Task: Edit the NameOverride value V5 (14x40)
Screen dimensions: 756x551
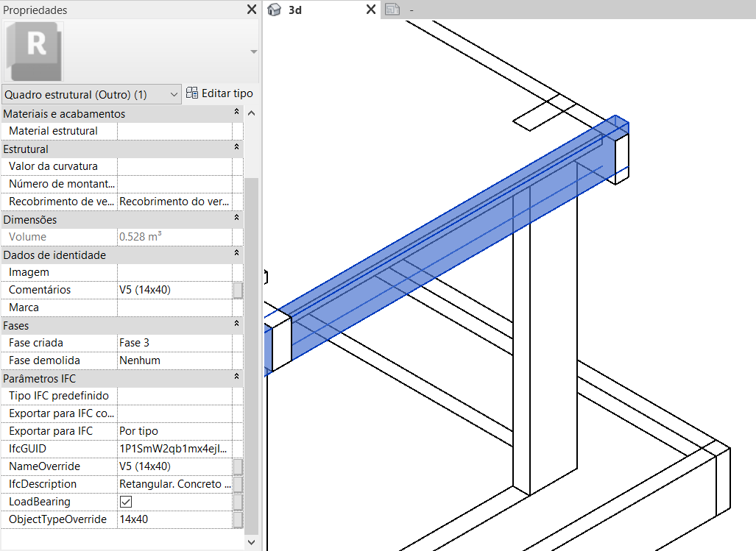Action: click(x=174, y=466)
